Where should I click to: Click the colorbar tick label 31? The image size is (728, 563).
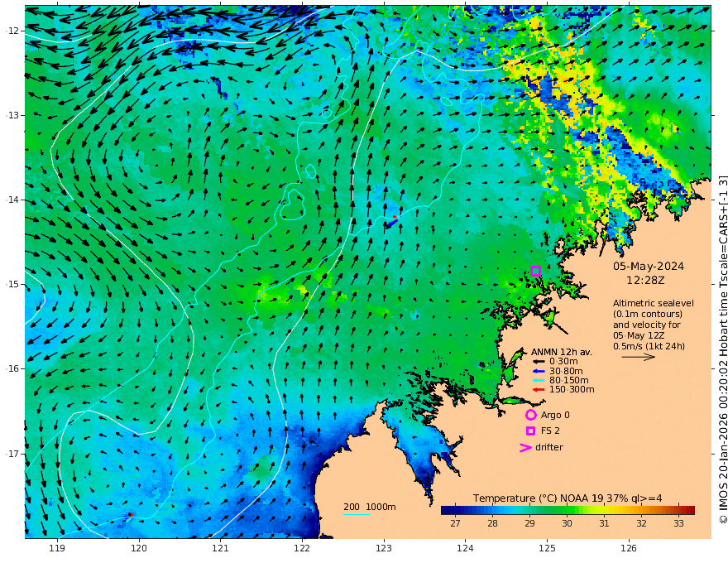[604, 523]
